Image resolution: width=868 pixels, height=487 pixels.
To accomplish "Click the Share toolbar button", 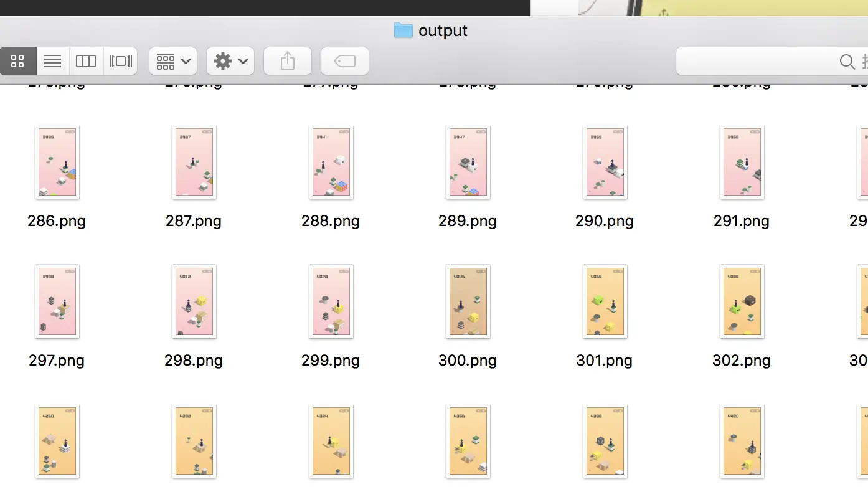I will click(288, 61).
